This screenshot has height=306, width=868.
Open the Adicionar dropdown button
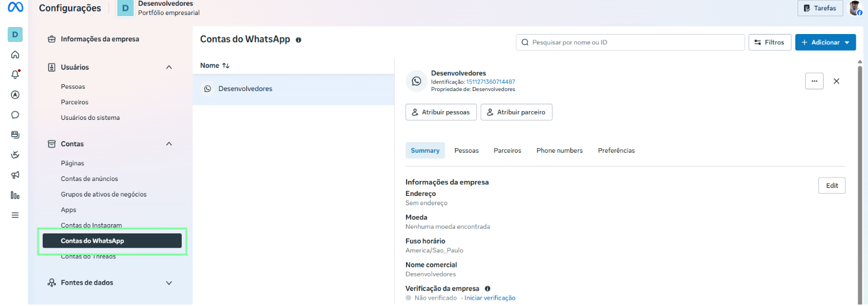[825, 42]
